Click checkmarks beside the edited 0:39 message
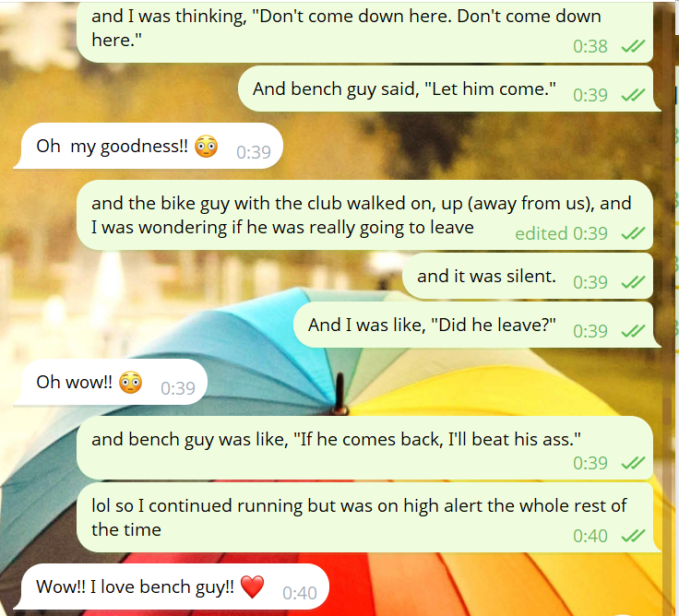 [x=633, y=233]
